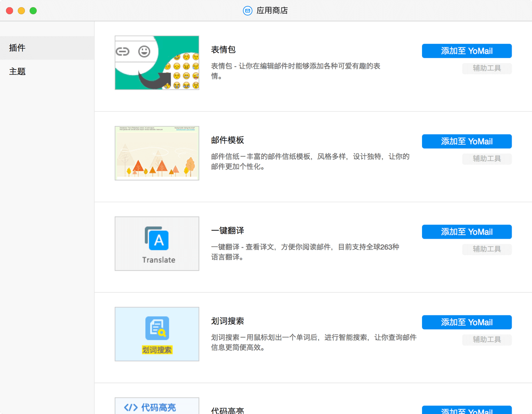532x414 pixels.
Task: Click the 表情包 plugin title
Action: [223, 50]
